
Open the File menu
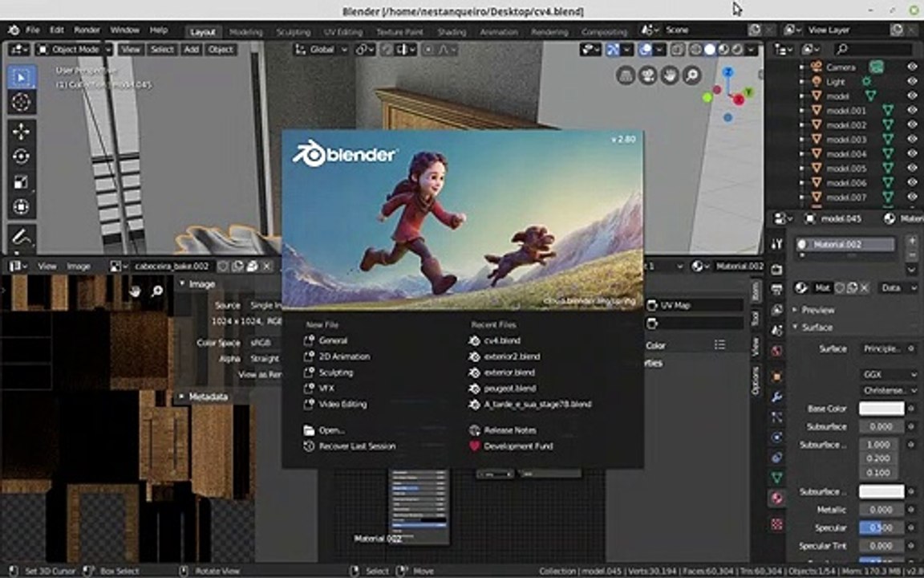point(32,30)
